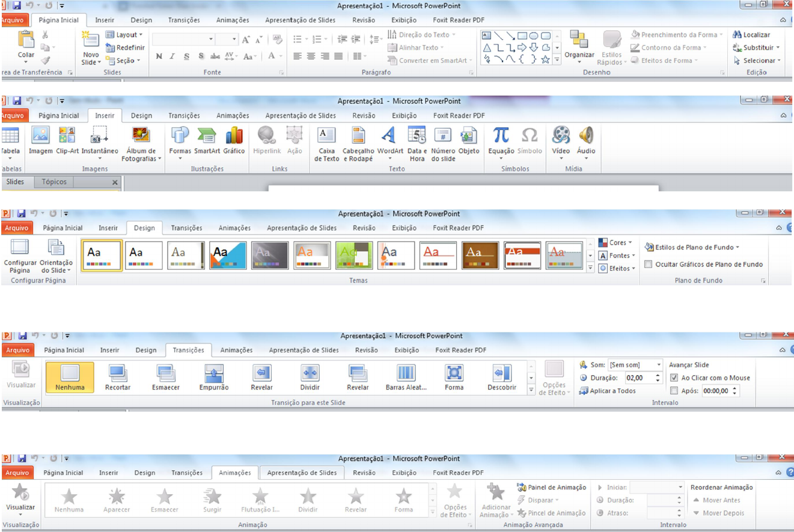Expand Estilos de Plano de Fundo dropdown
Viewport: 794px width, 532px height.
pyautogui.click(x=692, y=247)
